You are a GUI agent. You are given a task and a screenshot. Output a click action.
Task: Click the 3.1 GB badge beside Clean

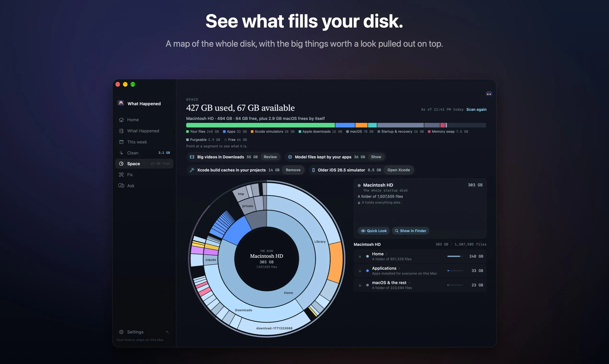[164, 153]
